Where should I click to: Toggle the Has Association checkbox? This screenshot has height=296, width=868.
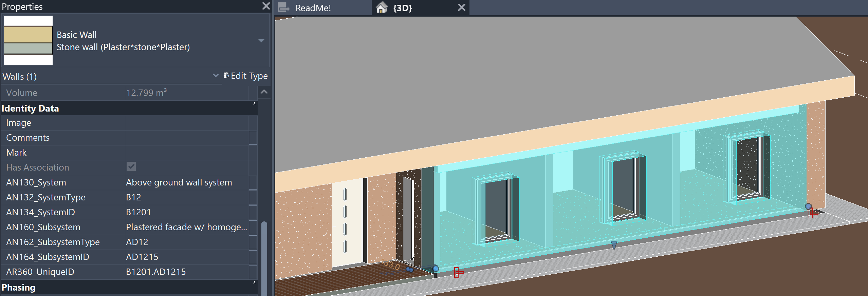131,166
